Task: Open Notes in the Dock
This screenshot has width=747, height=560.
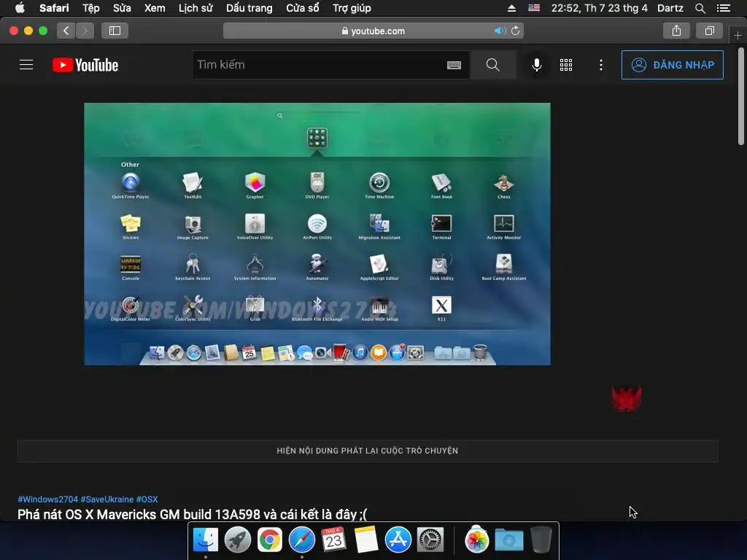Action: coord(366,540)
